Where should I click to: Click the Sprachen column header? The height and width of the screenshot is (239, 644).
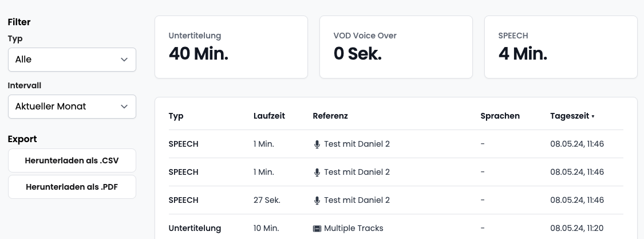click(500, 116)
